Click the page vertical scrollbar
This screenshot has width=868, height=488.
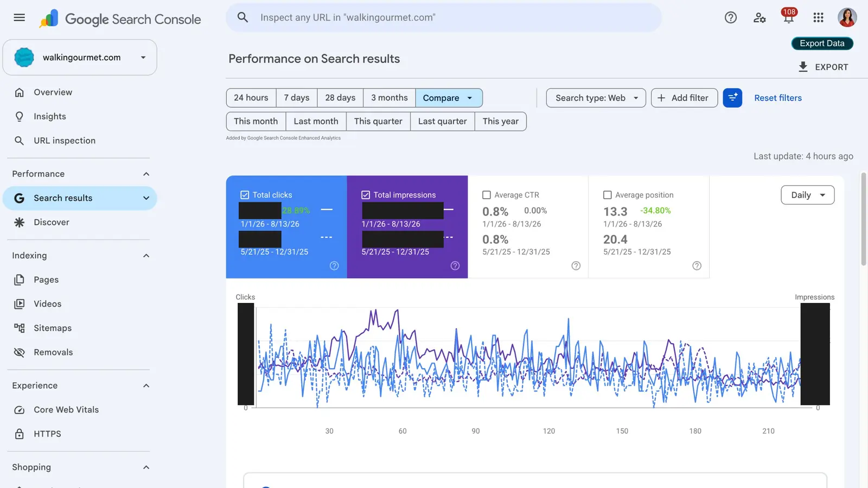point(864,219)
